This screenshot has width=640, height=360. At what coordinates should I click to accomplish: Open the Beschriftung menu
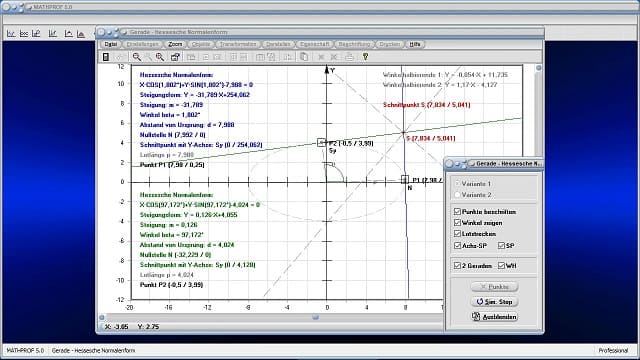(x=354, y=44)
